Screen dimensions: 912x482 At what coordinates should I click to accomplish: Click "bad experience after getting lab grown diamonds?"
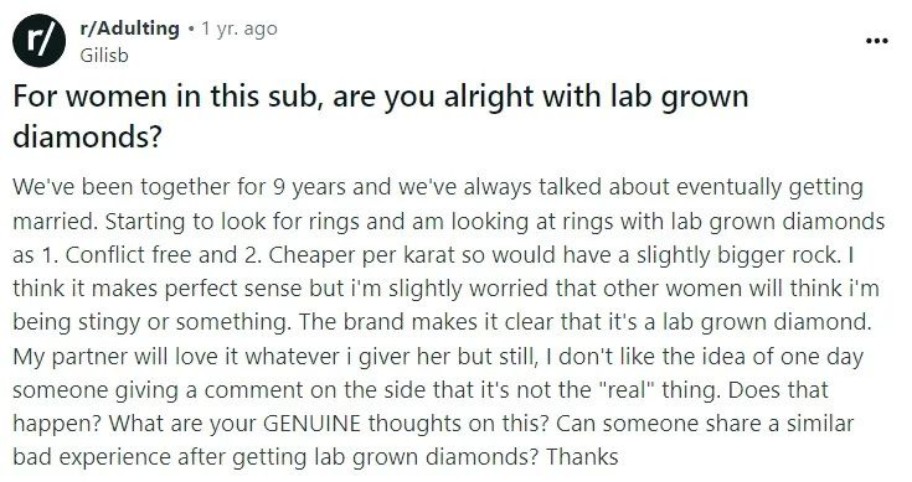pos(276,457)
